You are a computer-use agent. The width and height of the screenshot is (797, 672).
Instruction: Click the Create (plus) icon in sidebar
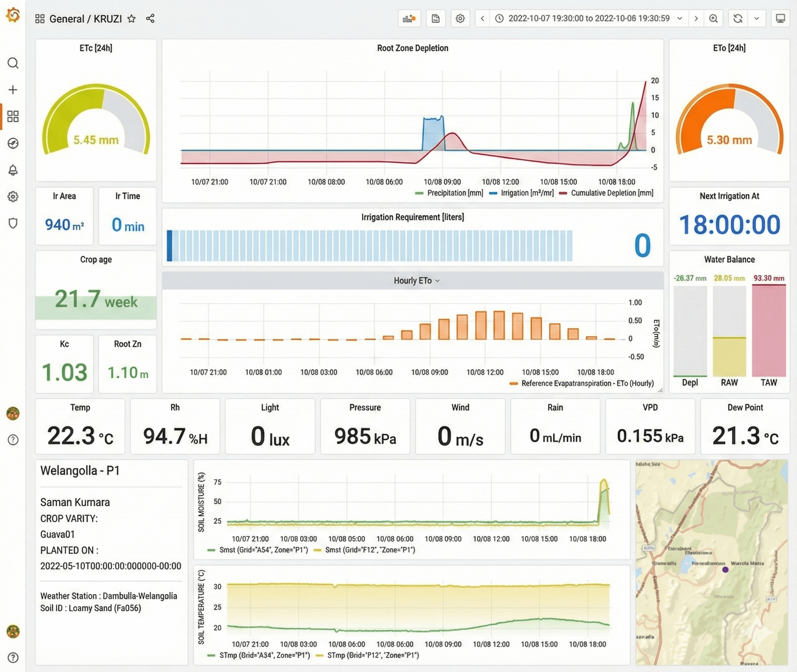(13, 90)
